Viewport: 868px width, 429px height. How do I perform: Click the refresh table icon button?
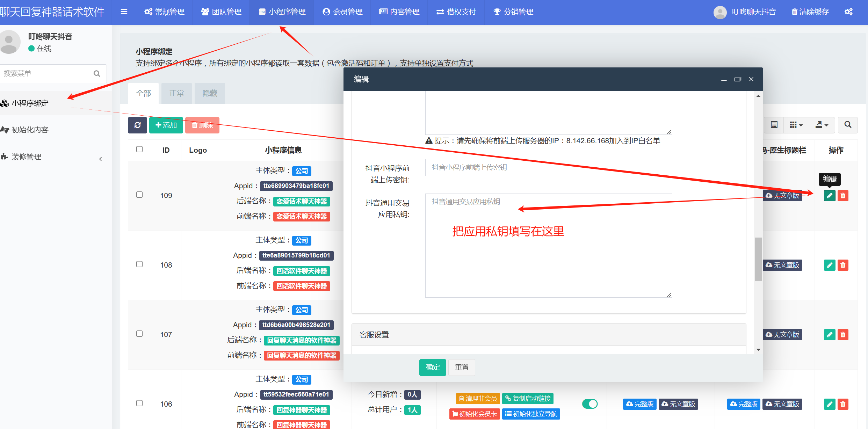click(137, 125)
